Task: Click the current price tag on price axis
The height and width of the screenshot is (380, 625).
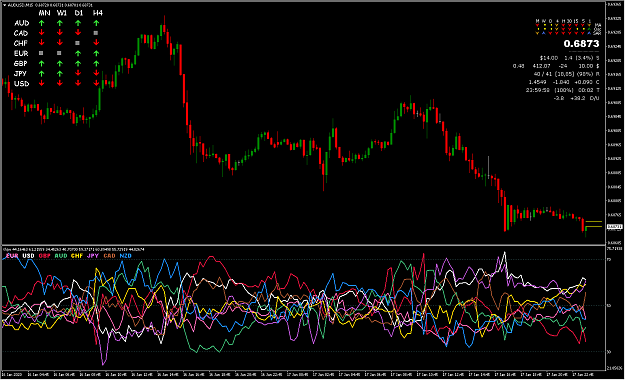Action: pyautogui.click(x=614, y=227)
